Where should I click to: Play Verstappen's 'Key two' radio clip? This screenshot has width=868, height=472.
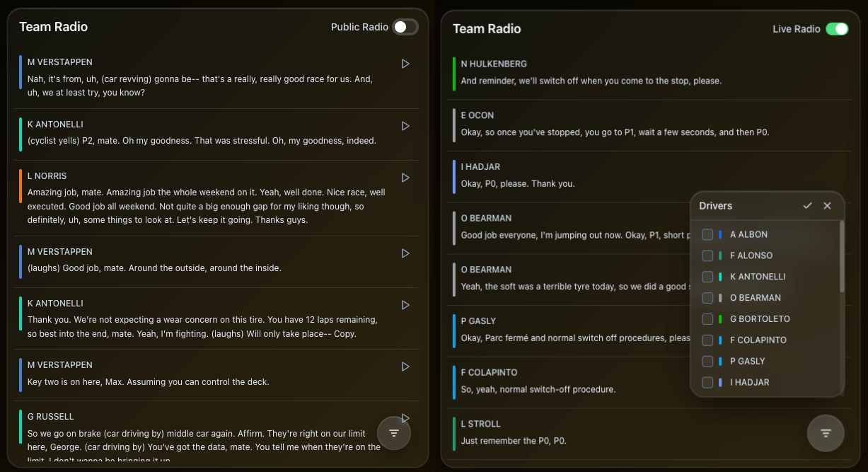pos(405,367)
